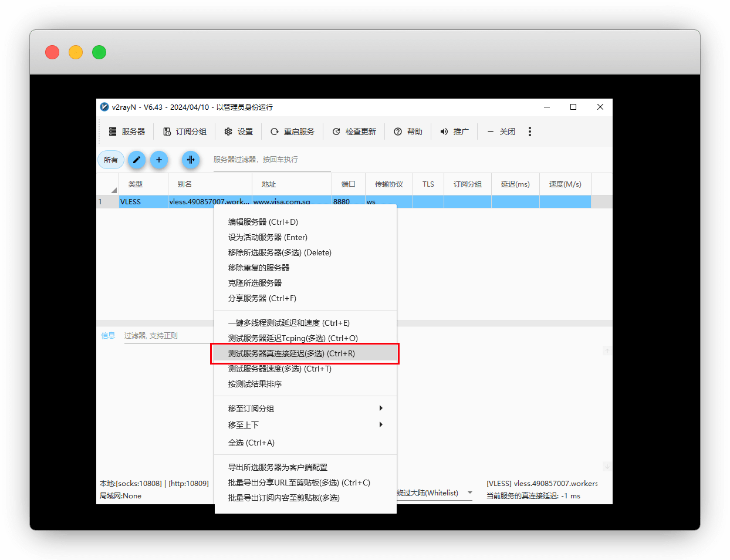
Task: Click the auto column width icon
Action: click(190, 160)
